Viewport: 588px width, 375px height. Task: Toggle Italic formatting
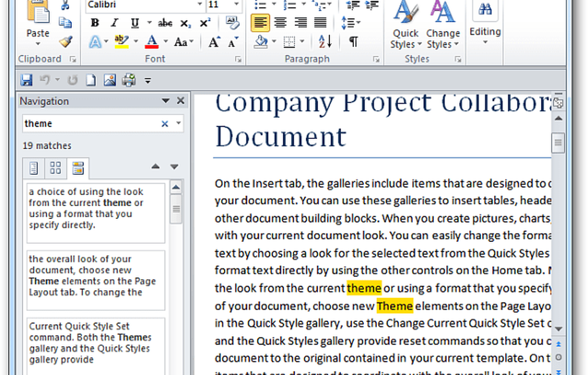114,23
